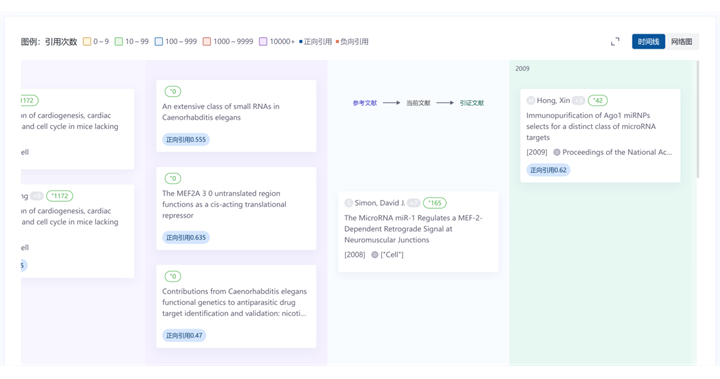Click the journal icon beside ["Cell"]
The height and width of the screenshot is (379, 720).
[x=375, y=255]
